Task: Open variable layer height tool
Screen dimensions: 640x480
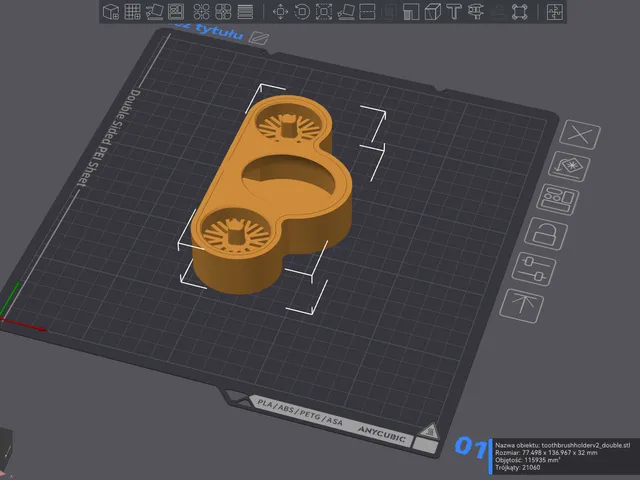Action: point(245,12)
